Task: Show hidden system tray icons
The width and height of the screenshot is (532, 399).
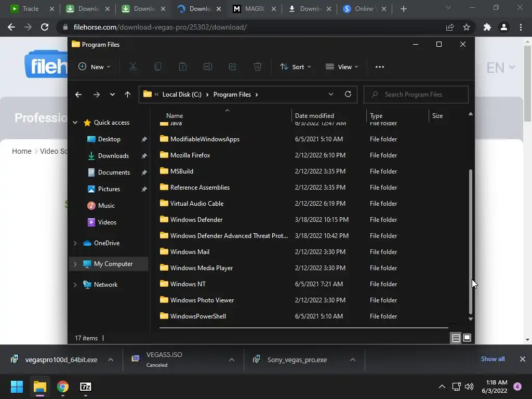Action: tap(442, 387)
